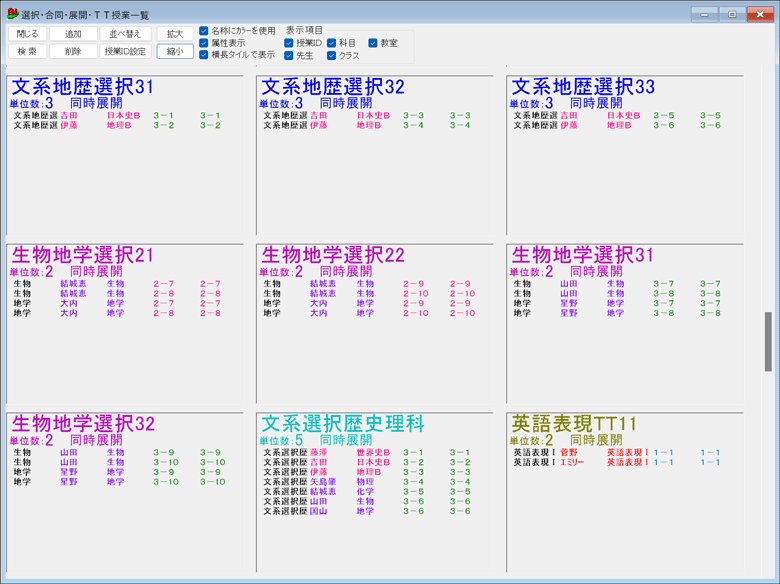The height and width of the screenshot is (584, 780).
Task: Toggle 名称にカラーを使用 checkbox
Action: 204,31
